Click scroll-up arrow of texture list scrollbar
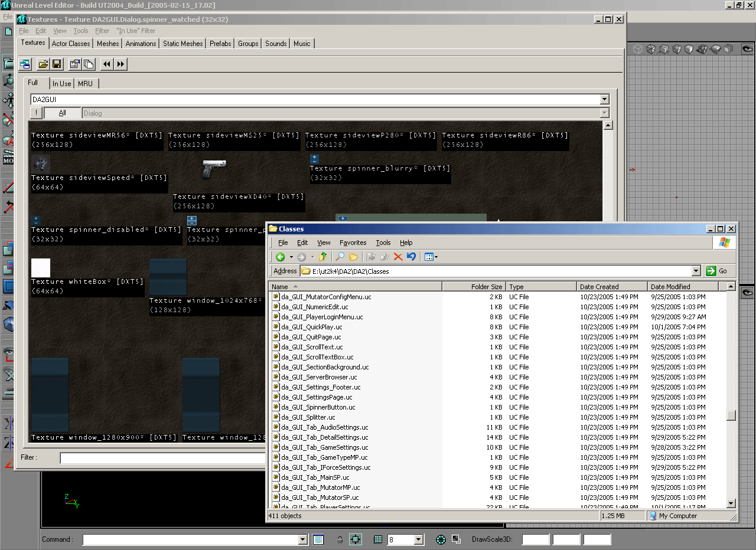The width and height of the screenshot is (756, 550). tap(608, 125)
